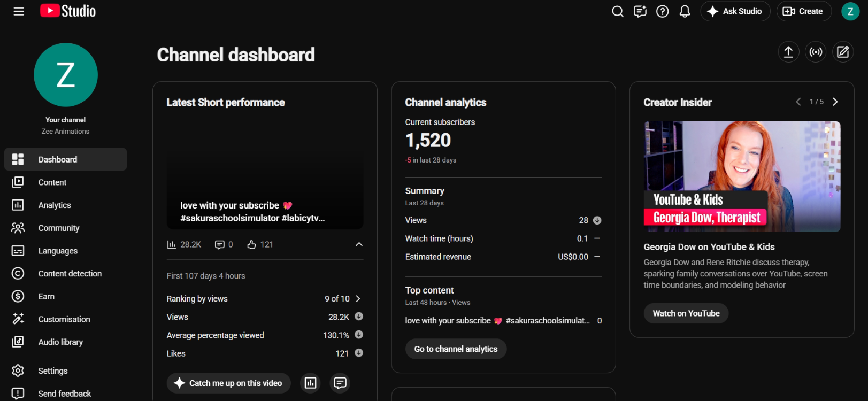
Task: Click the Go live broadcast icon
Action: coord(816,52)
